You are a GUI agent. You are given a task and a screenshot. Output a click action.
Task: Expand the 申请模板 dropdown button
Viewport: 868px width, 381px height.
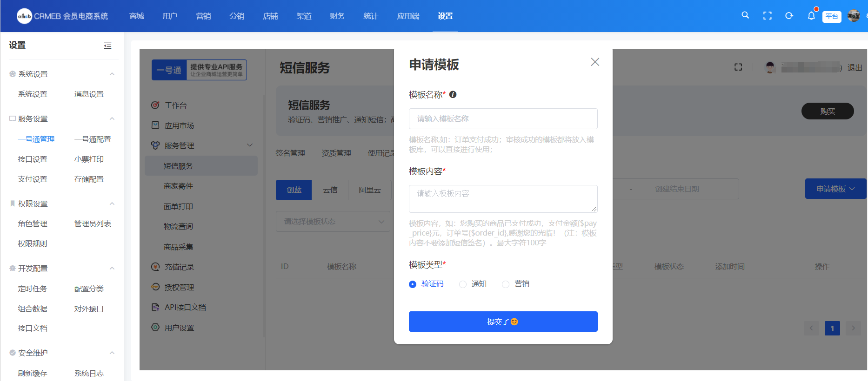tap(835, 189)
